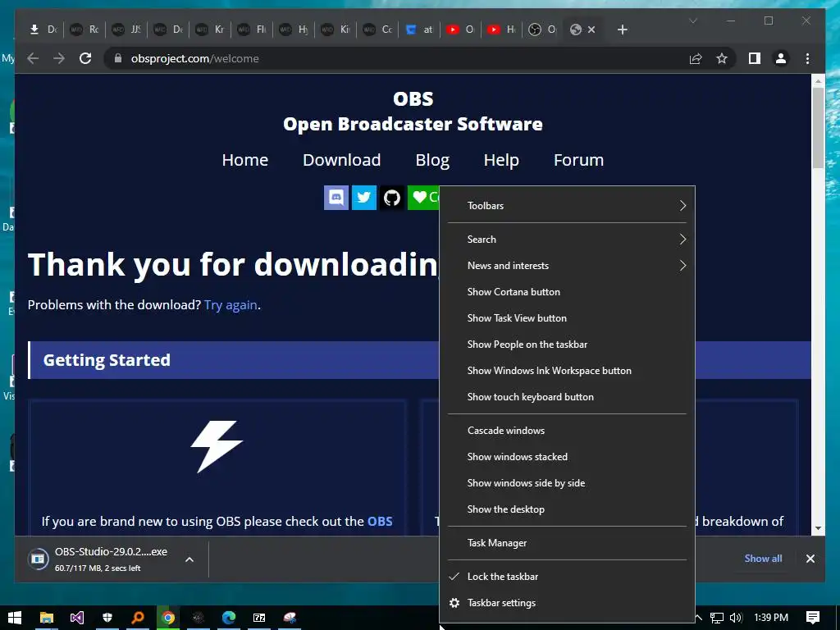Open the OBS Blog link
Viewport: 840px width, 630px height.
pyautogui.click(x=432, y=160)
